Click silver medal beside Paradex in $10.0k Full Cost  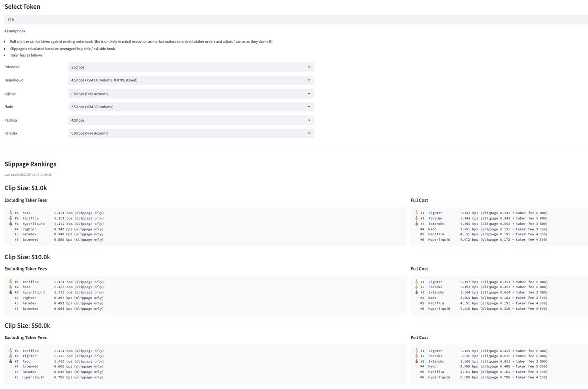(416, 287)
